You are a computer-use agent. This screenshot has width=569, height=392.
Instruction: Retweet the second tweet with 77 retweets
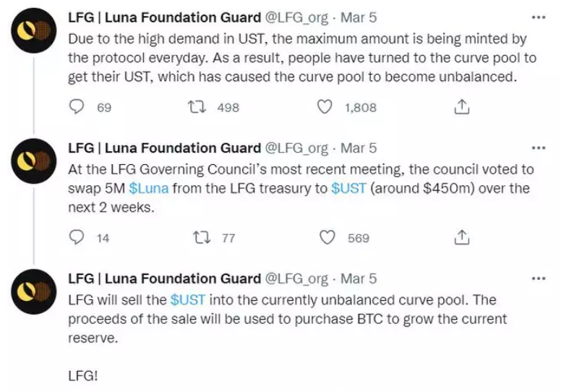tap(201, 238)
